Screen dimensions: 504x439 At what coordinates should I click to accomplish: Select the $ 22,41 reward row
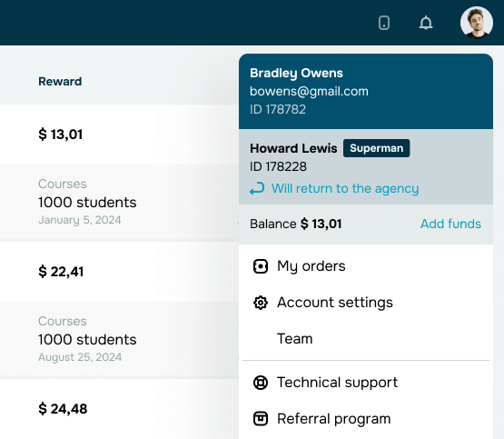coord(119,272)
